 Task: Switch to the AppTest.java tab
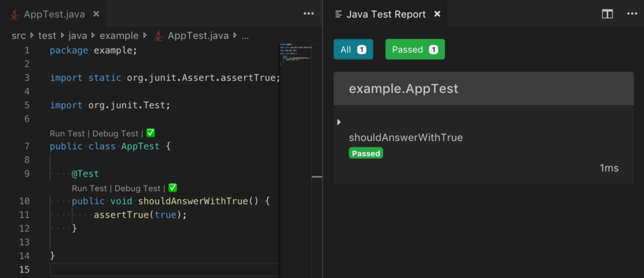(54, 14)
